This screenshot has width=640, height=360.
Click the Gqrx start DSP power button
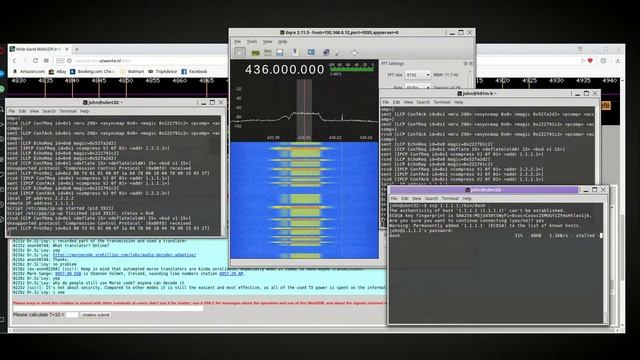[240, 52]
